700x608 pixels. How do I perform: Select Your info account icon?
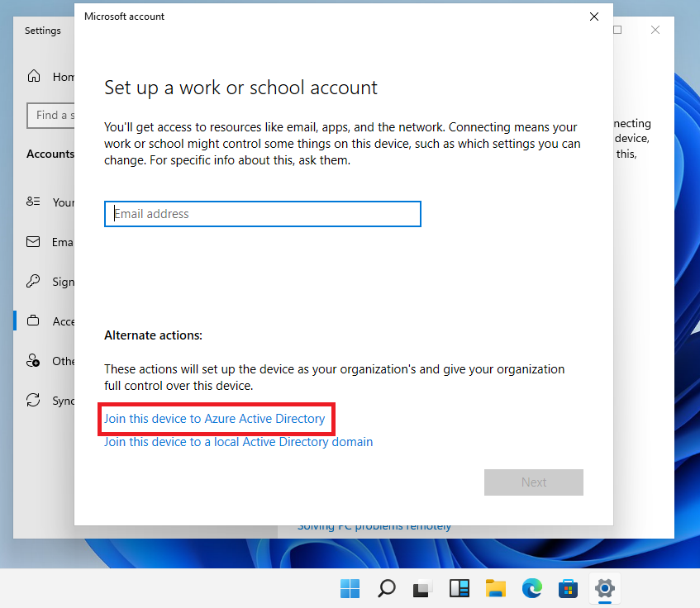tap(54, 202)
